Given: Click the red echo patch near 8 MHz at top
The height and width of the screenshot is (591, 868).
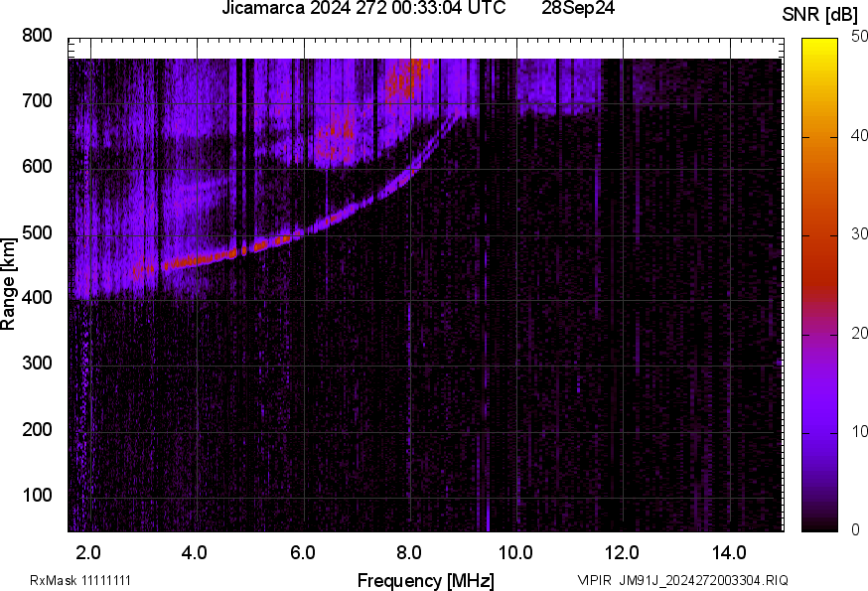Looking at the screenshot, I should click(x=403, y=77).
